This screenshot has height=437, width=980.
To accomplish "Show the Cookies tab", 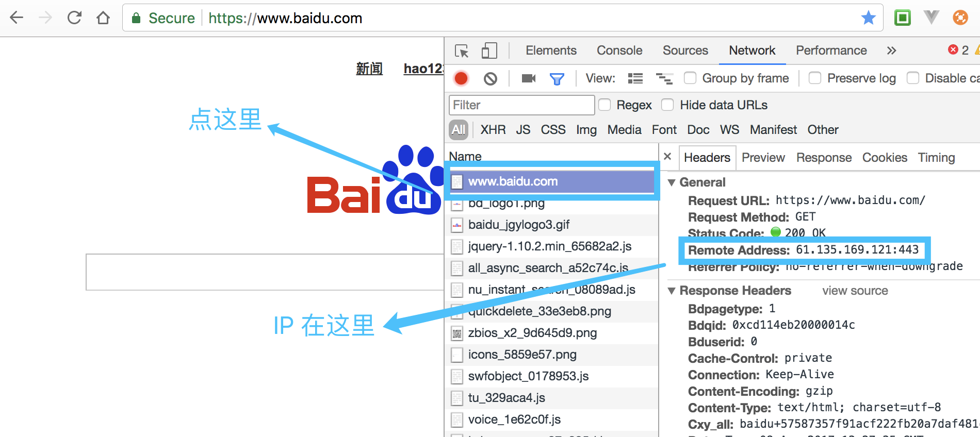I will pyautogui.click(x=885, y=157).
